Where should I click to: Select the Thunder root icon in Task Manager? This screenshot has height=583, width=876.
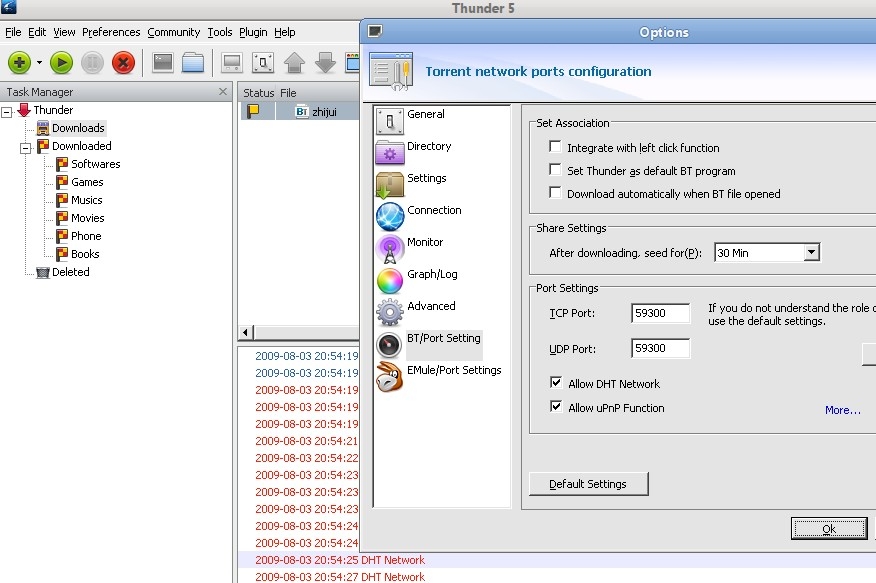(24, 110)
